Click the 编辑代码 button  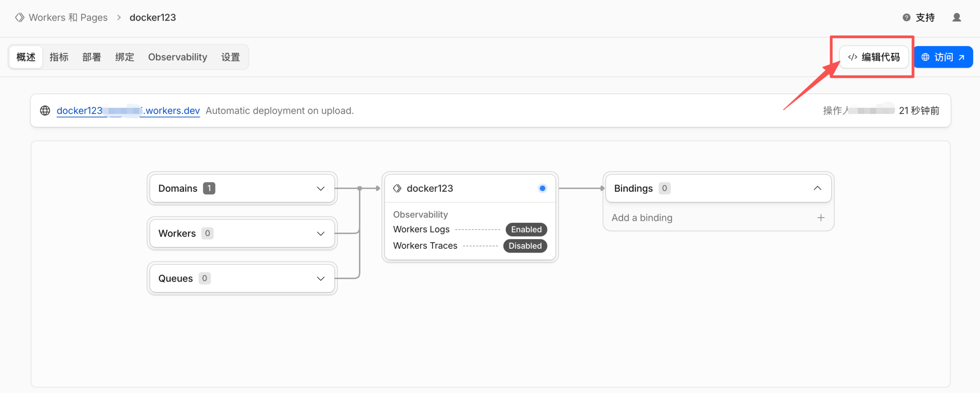click(874, 57)
